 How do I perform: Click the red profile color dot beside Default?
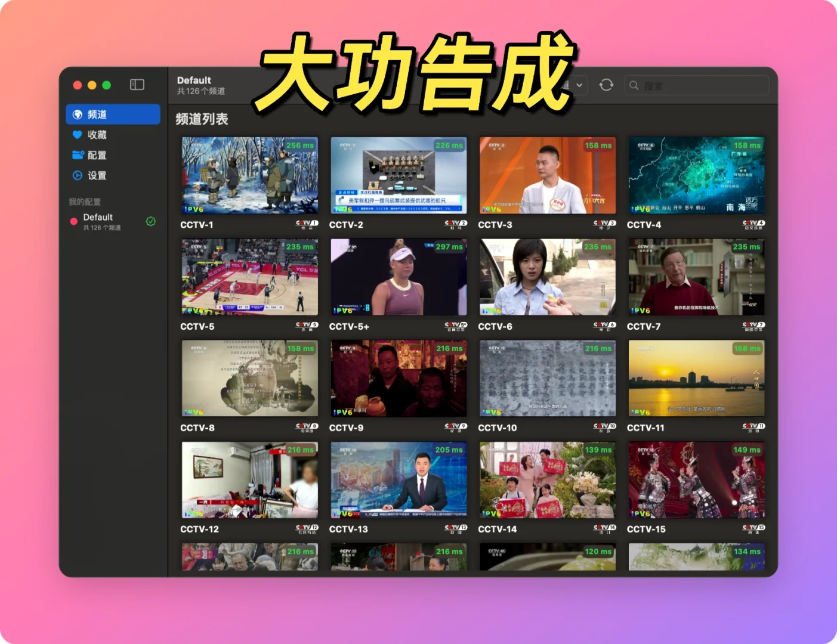point(74,221)
